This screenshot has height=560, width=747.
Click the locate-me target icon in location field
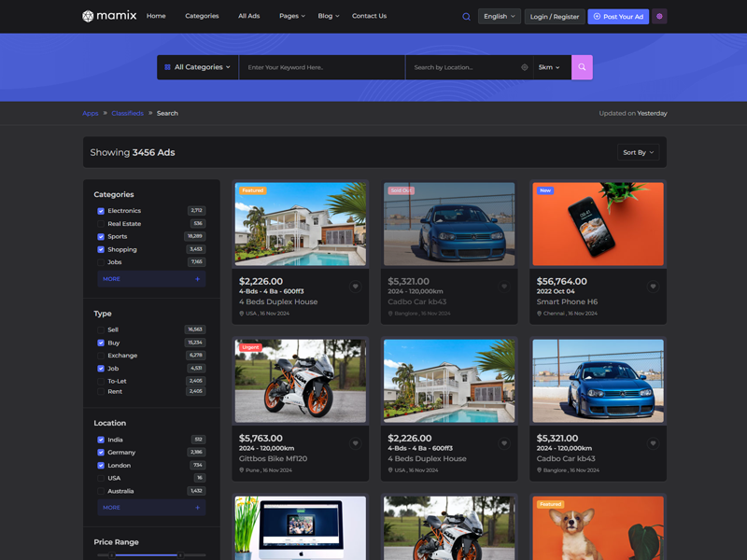click(x=525, y=67)
